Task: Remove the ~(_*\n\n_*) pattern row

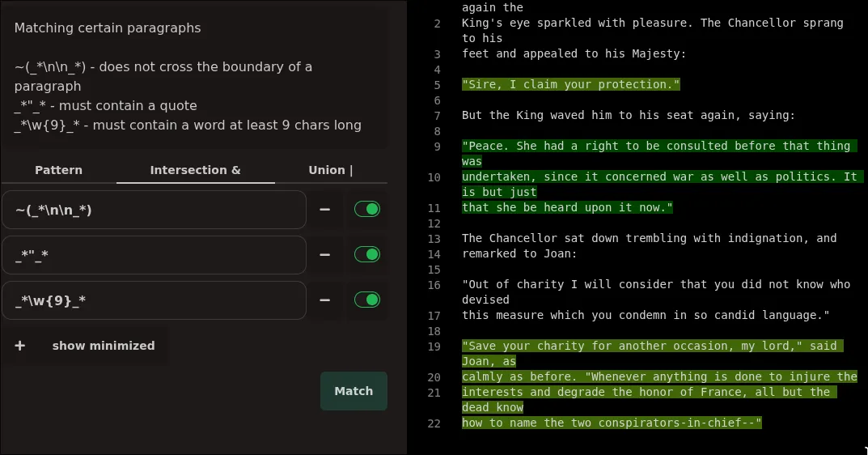Action: click(324, 210)
